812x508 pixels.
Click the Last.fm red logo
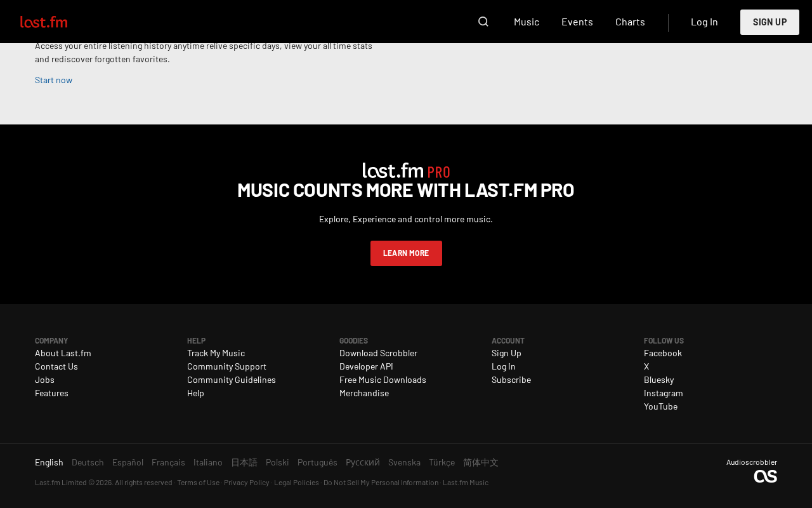[44, 22]
